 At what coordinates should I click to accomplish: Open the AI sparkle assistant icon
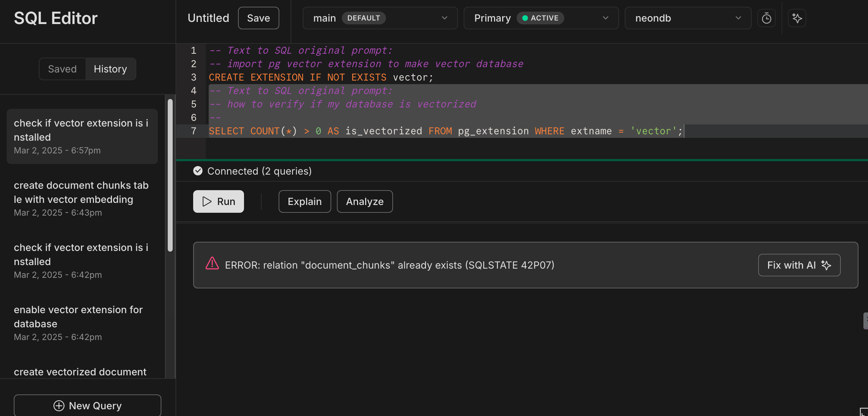pos(797,18)
